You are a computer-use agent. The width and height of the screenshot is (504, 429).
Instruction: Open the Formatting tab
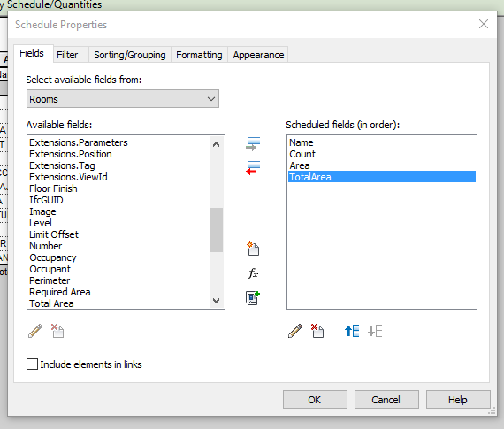tap(199, 55)
